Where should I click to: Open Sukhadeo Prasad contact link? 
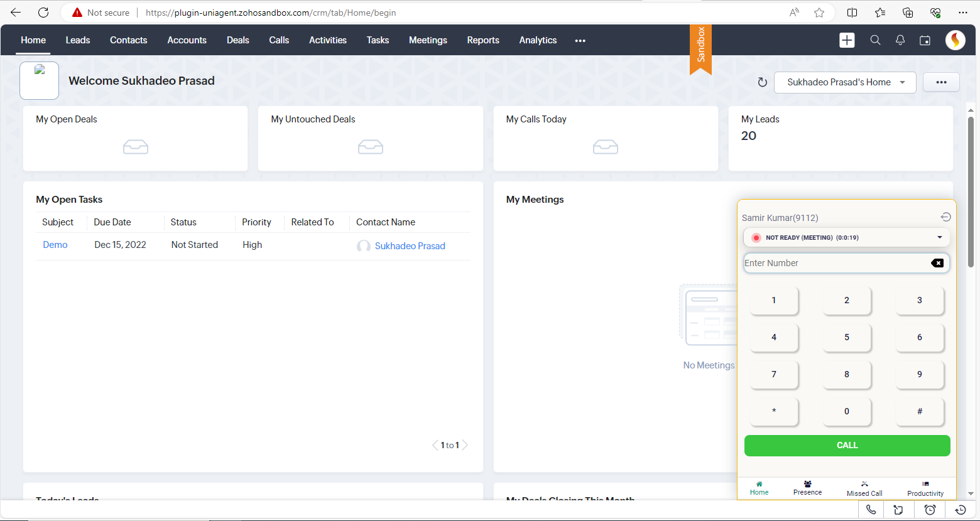pos(410,246)
